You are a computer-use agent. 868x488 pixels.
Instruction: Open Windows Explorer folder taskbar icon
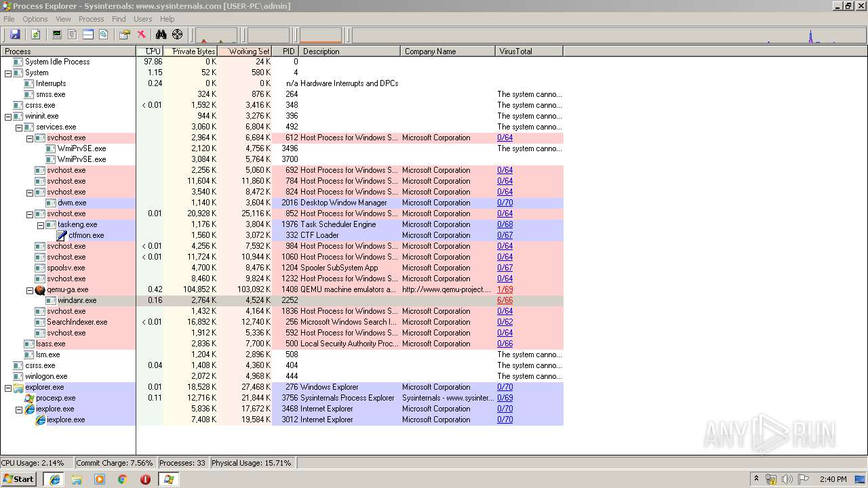click(x=77, y=479)
